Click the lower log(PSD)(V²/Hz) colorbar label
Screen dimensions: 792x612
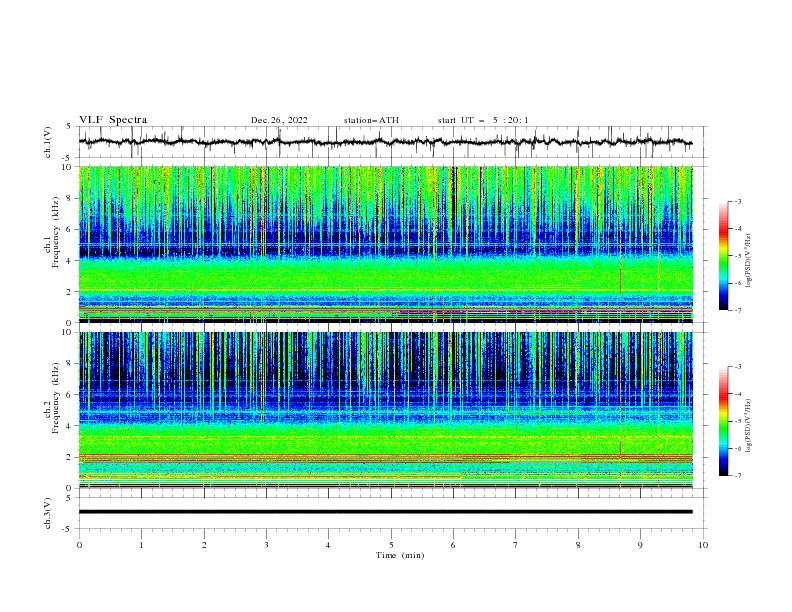tap(749, 425)
